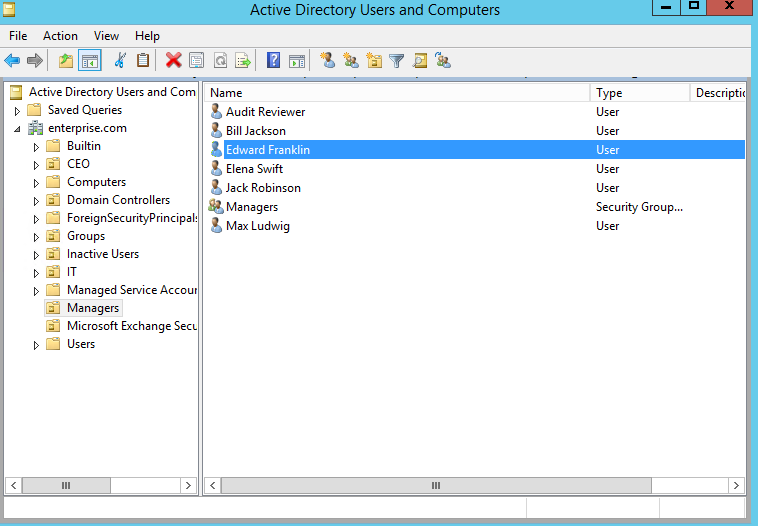Click the list pane horizontal scrollbar thumb
The image size is (758, 526).
coord(436,485)
